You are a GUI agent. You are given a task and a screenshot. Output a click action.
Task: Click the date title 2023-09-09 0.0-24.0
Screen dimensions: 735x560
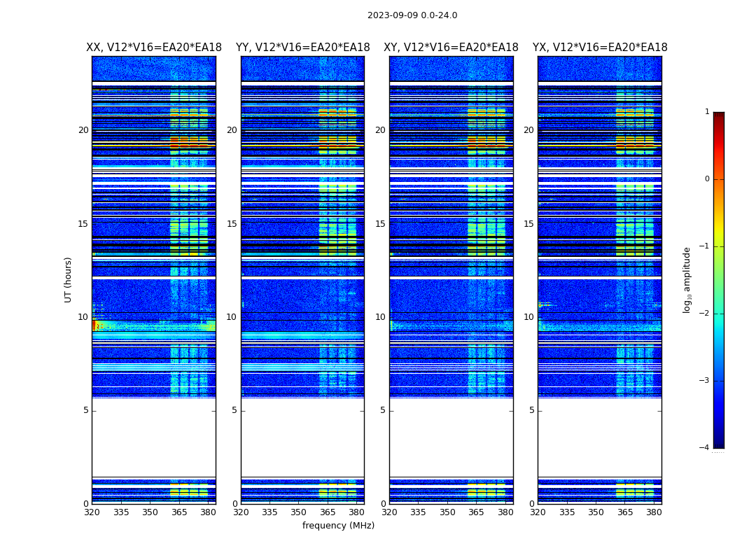[412, 15]
